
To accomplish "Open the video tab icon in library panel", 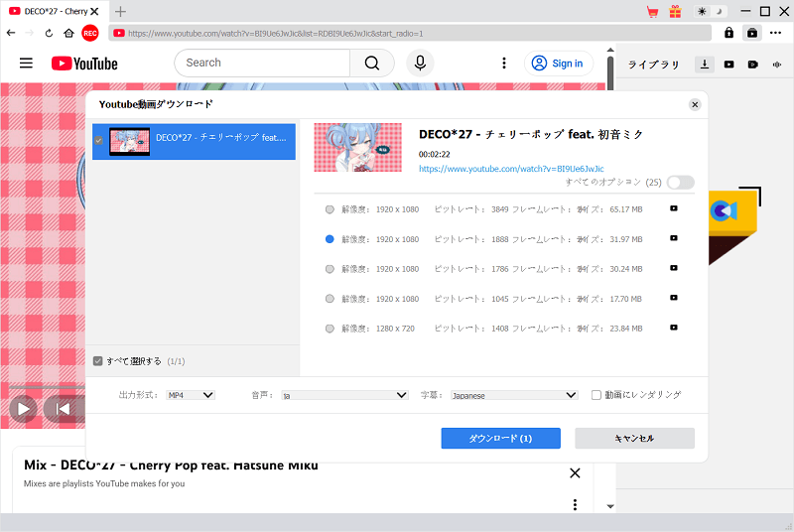I will [x=728, y=65].
